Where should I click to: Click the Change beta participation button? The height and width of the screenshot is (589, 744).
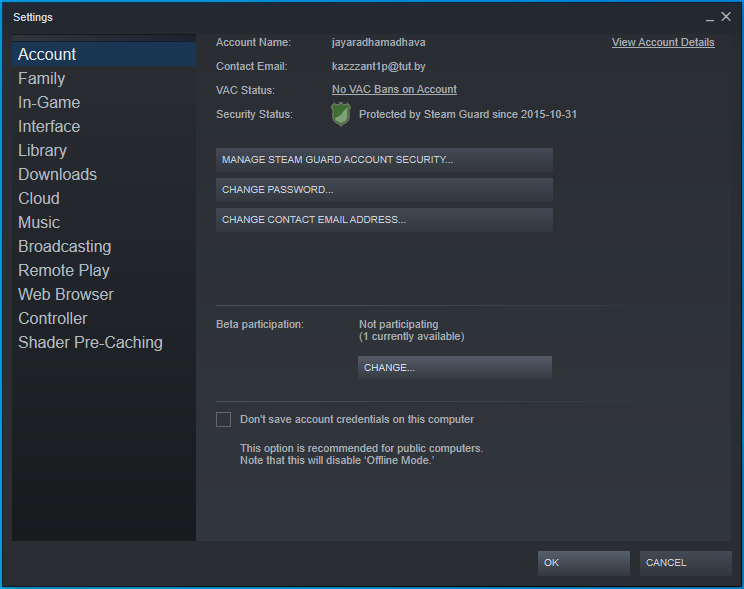(455, 368)
